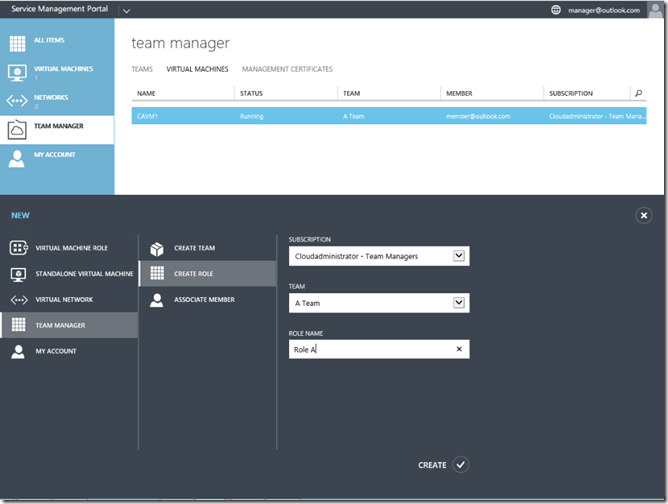Expand Service Management Portal chevron menu
This screenshot has height=504, width=668.
coord(126,10)
